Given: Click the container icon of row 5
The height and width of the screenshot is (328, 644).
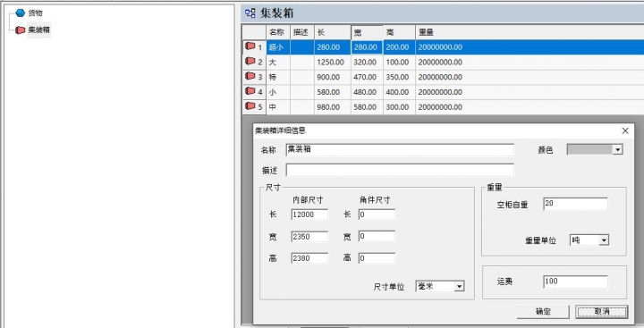Looking at the screenshot, I should [250, 106].
